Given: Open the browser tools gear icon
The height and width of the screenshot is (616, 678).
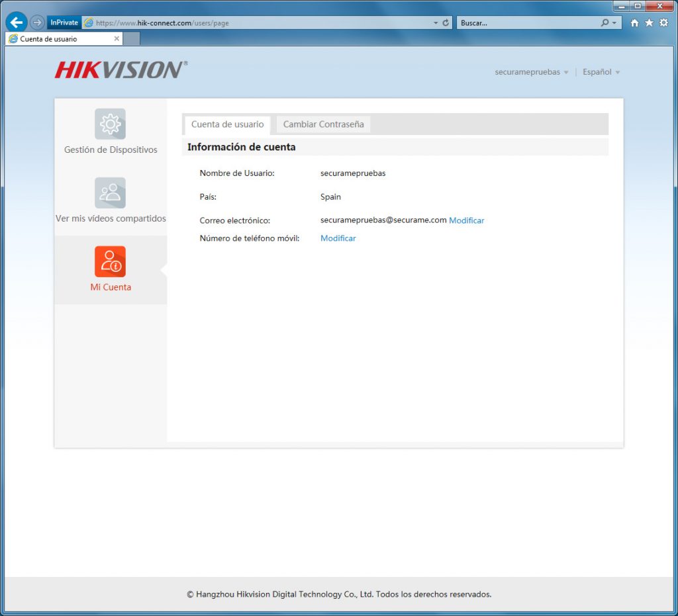Looking at the screenshot, I should click(663, 23).
